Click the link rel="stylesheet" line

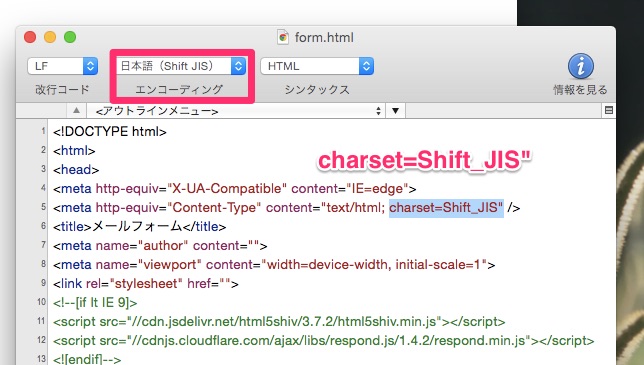click(x=145, y=284)
